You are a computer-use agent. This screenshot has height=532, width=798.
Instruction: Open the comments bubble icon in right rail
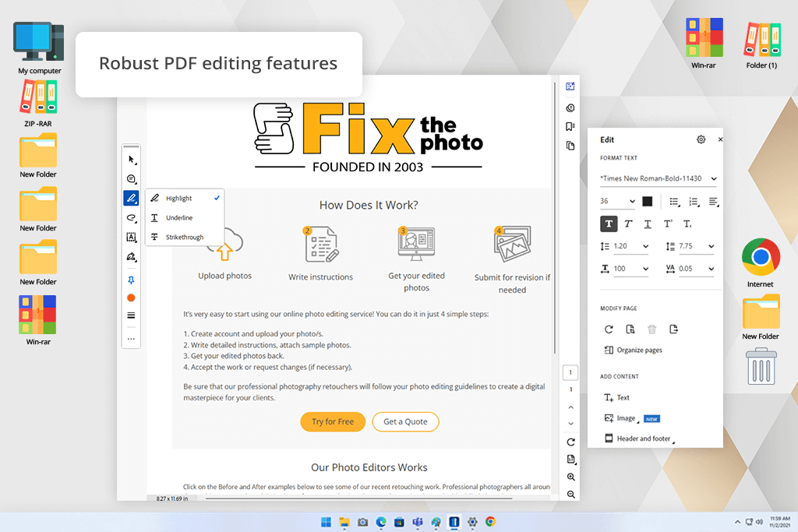(x=570, y=107)
